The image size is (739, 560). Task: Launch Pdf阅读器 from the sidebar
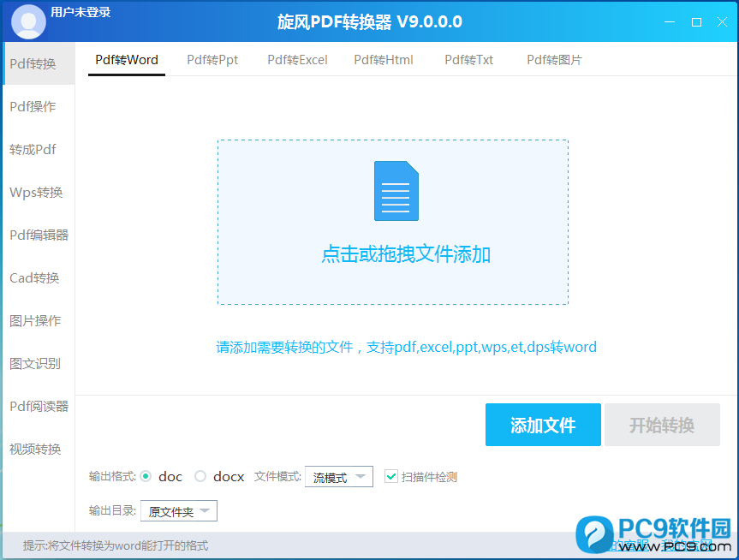pos(39,406)
